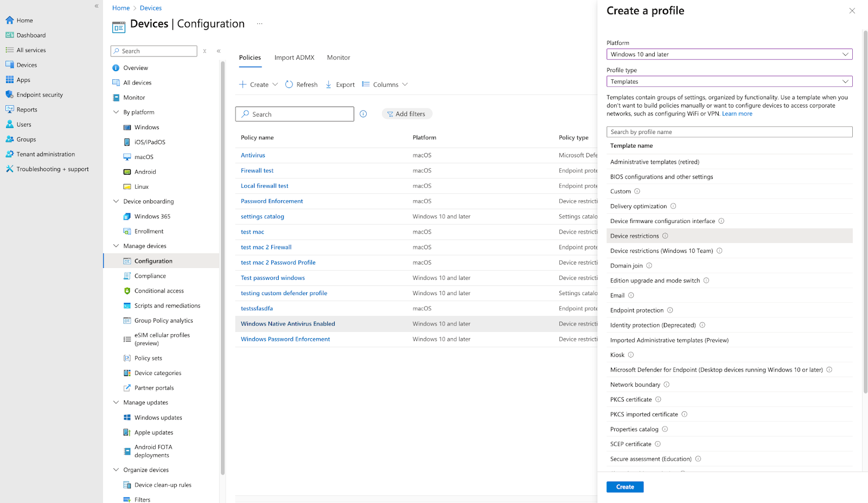Viewport: 868px width, 503px height.
Task: Switch to the Monitor tab
Action: point(339,58)
